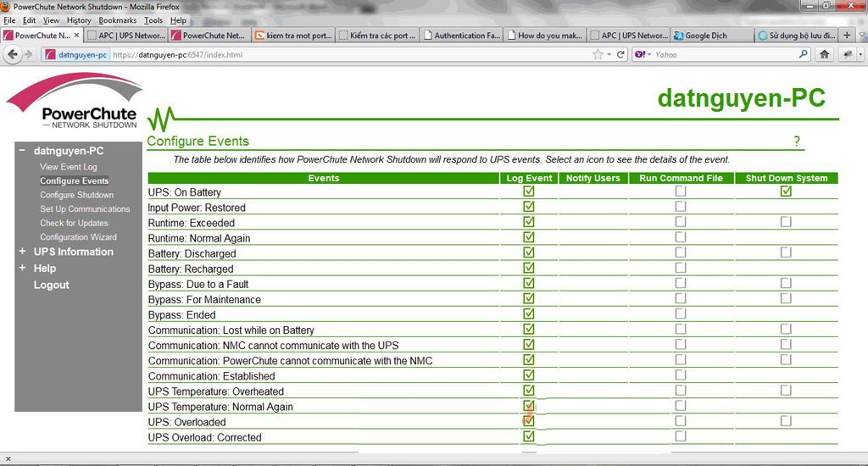Viewport: 868px width, 466px height.
Task: Click Log Event icon for Input Power: Restored
Action: coord(529,207)
